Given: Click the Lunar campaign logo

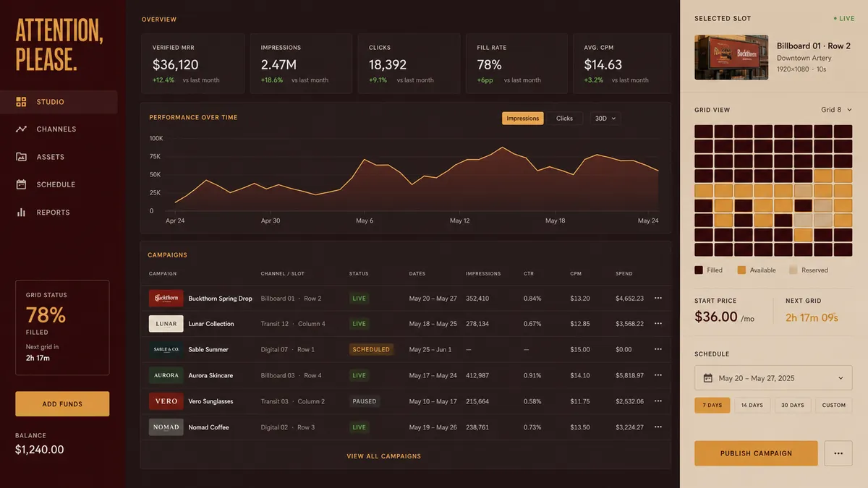Looking at the screenshot, I should [166, 324].
